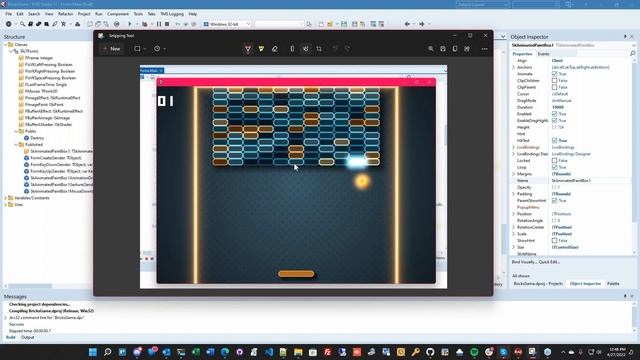Open the Refactor menu
Image resolution: width=640 pixels, height=360 pixels.
click(x=65, y=14)
